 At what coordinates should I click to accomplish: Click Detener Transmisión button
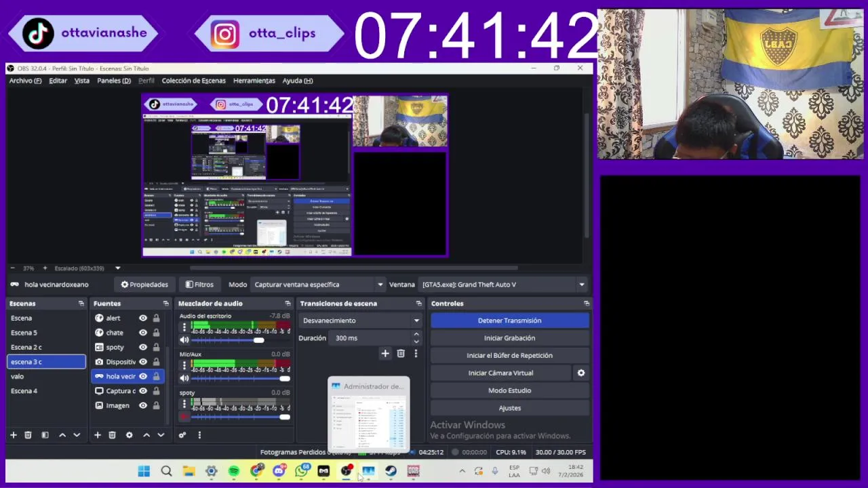(x=510, y=321)
